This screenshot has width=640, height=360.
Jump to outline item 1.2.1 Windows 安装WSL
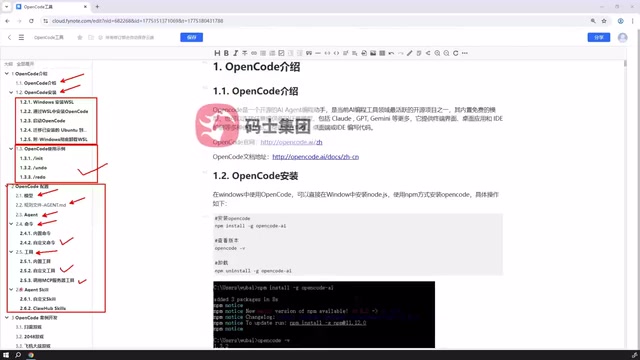click(47, 102)
